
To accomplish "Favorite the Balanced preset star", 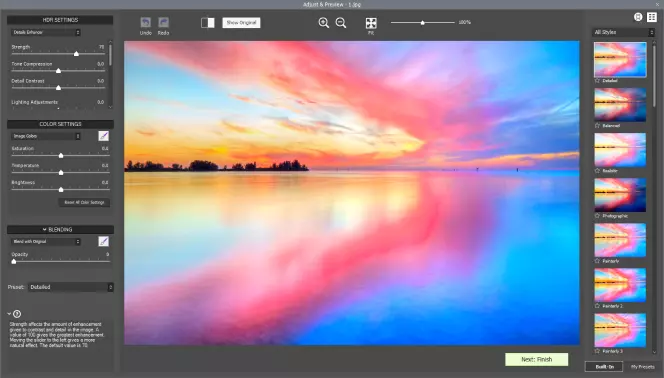I will (x=597, y=126).
